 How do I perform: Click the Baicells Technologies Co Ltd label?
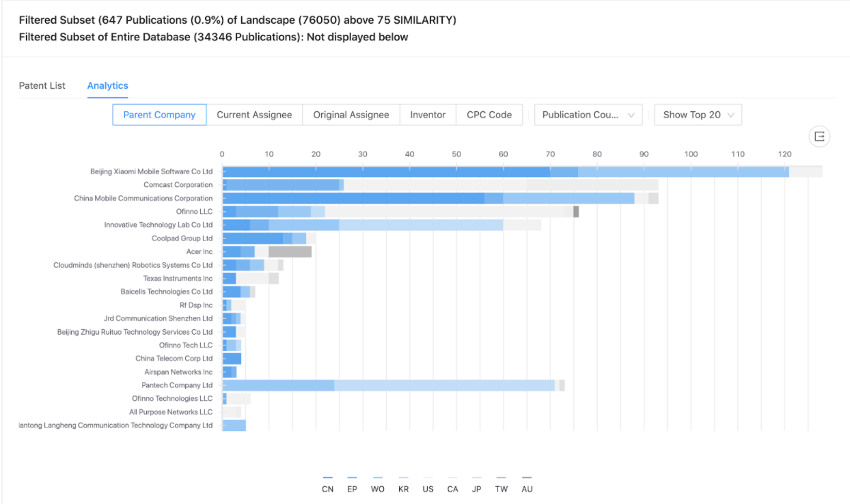[167, 292]
